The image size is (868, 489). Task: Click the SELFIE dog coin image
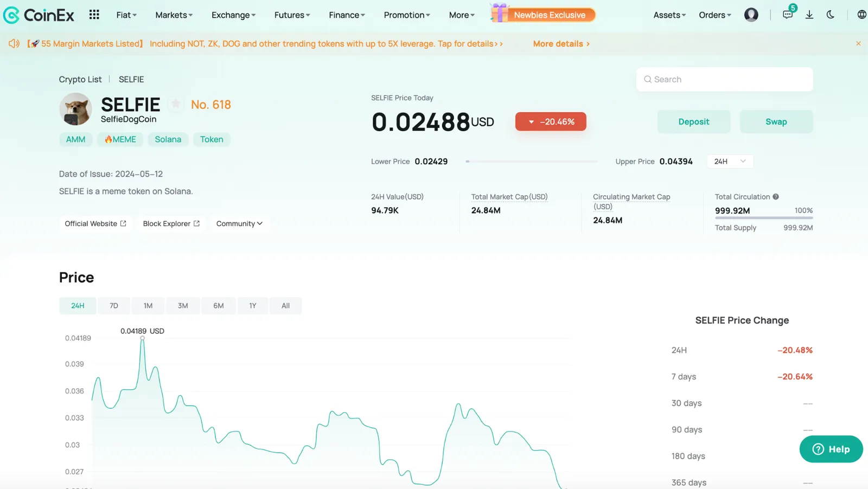click(75, 109)
